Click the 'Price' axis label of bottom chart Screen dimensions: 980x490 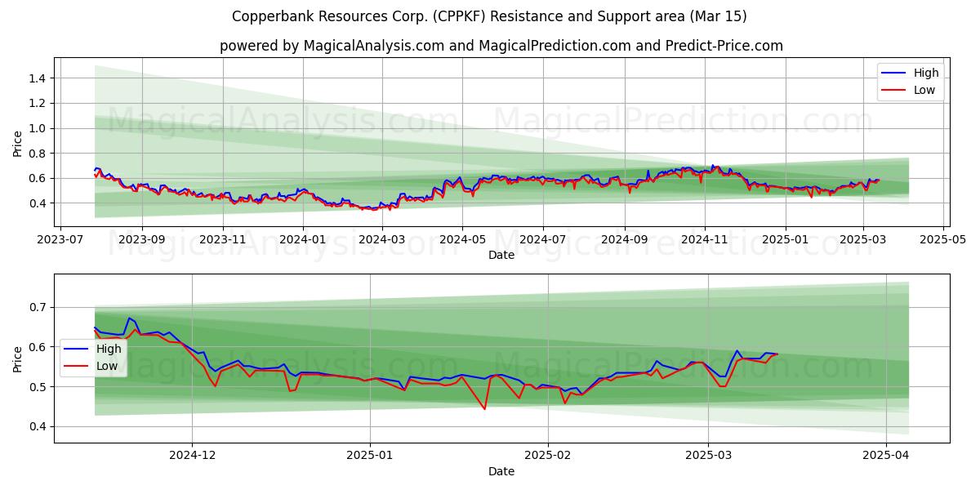(18, 359)
